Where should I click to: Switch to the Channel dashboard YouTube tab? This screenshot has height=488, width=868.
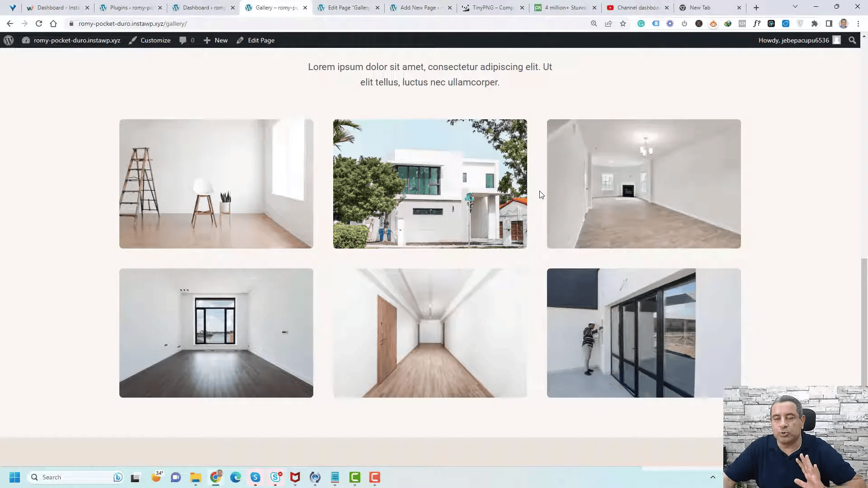coord(637,8)
